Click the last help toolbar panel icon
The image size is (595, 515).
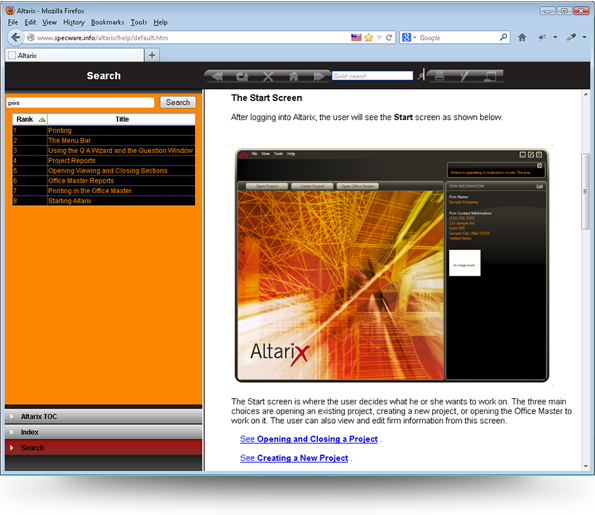pos(490,76)
